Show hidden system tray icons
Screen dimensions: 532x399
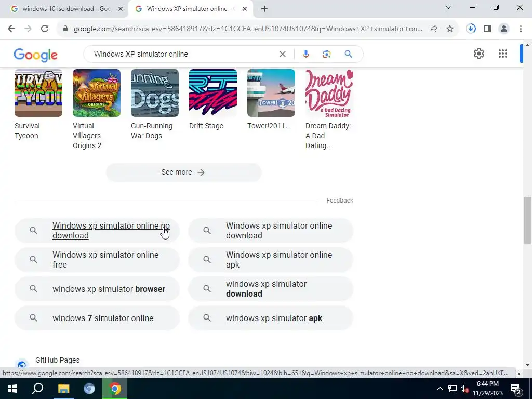[440, 389]
